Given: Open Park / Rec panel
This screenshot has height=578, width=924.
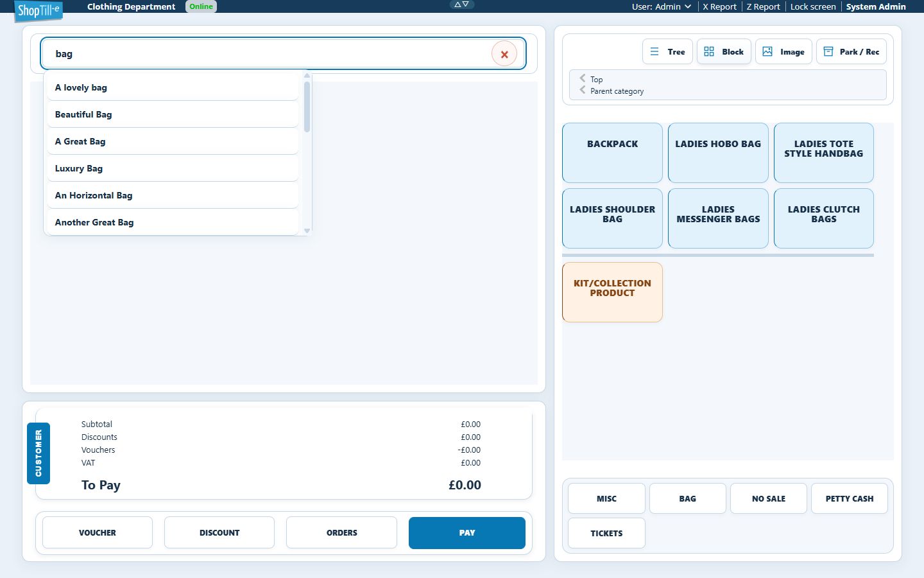Looking at the screenshot, I should click(851, 52).
